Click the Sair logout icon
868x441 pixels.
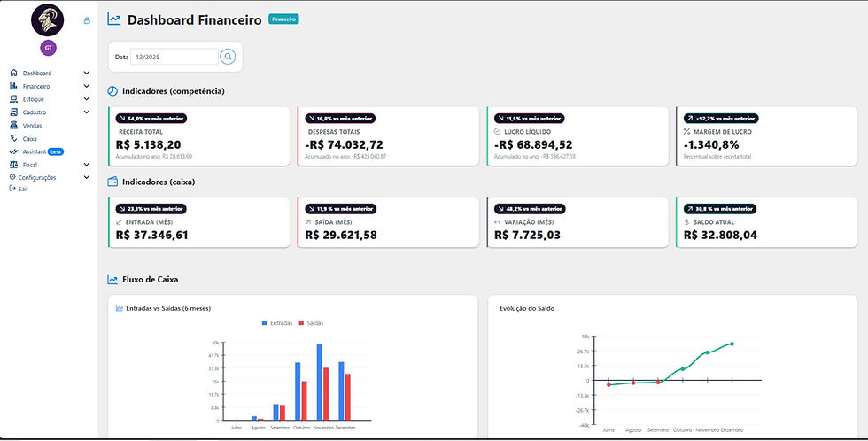click(x=12, y=189)
